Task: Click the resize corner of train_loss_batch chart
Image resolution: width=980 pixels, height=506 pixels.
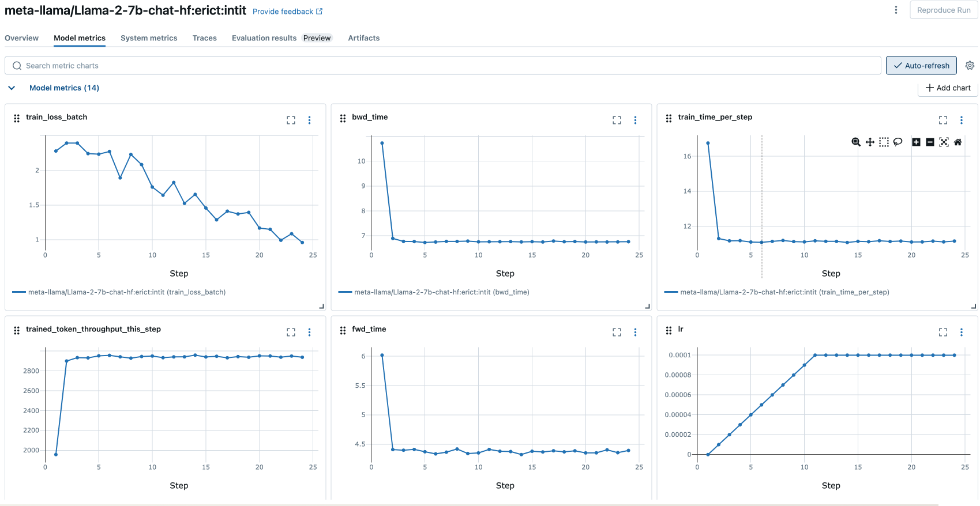Action: click(x=321, y=306)
